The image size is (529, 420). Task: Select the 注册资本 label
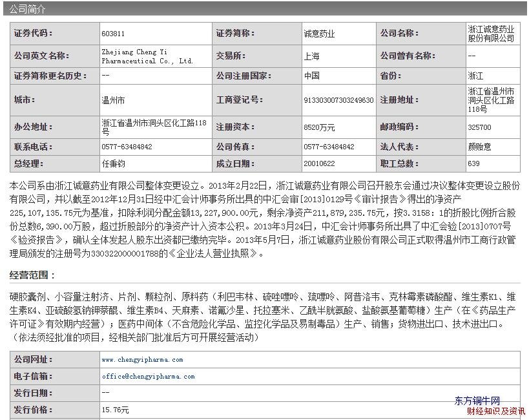[x=235, y=127]
